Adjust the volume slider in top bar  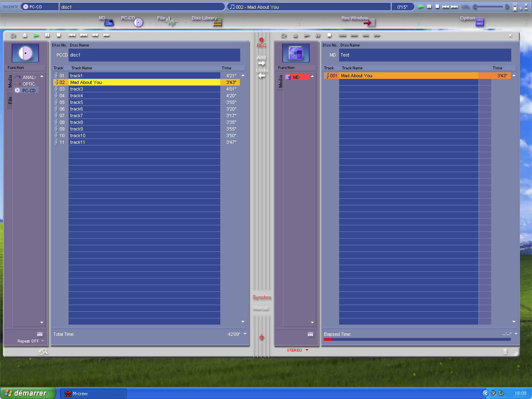tap(491, 7)
